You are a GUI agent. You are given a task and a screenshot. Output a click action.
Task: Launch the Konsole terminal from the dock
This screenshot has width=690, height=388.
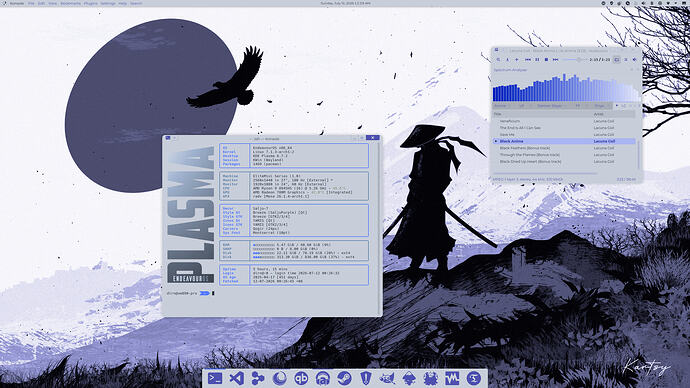click(215, 378)
